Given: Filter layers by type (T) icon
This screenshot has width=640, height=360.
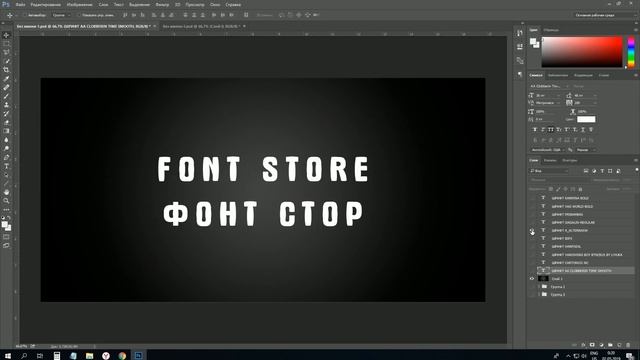Looking at the screenshot, I should coord(602,171).
